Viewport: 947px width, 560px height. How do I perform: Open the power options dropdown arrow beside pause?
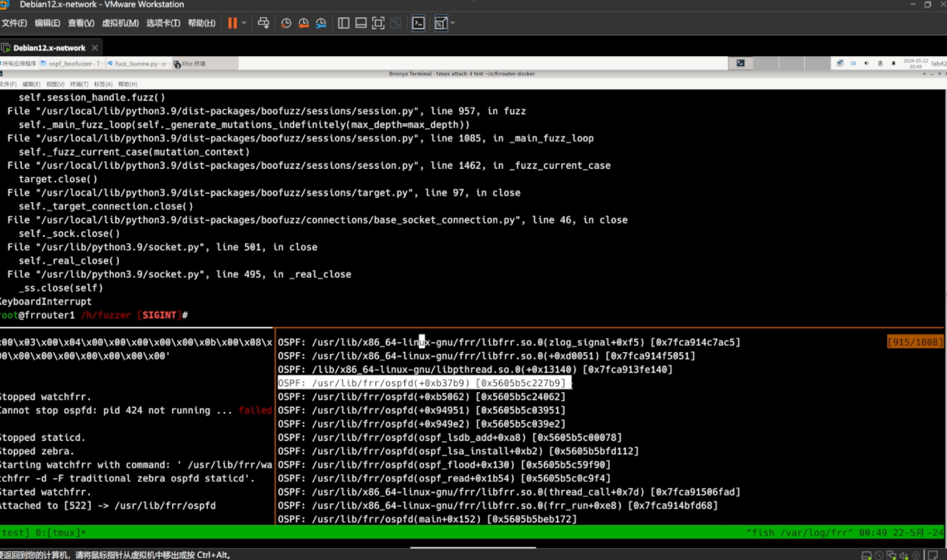(244, 23)
